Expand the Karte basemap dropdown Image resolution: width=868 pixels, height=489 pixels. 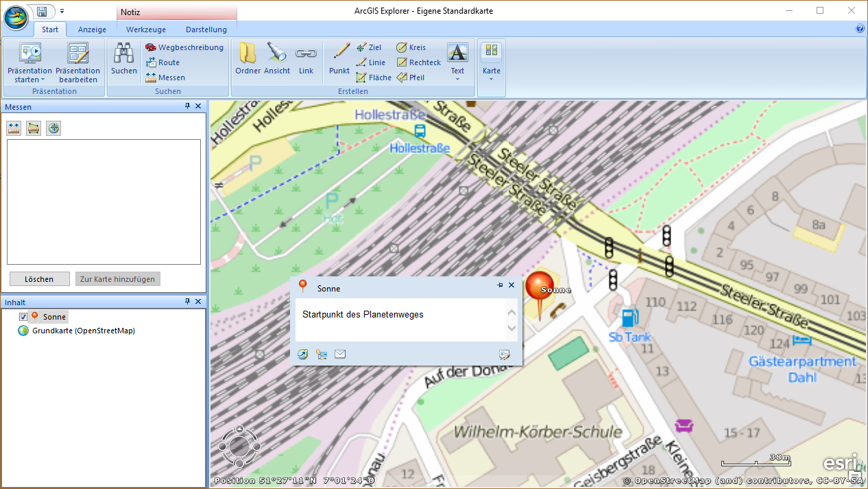(x=491, y=79)
